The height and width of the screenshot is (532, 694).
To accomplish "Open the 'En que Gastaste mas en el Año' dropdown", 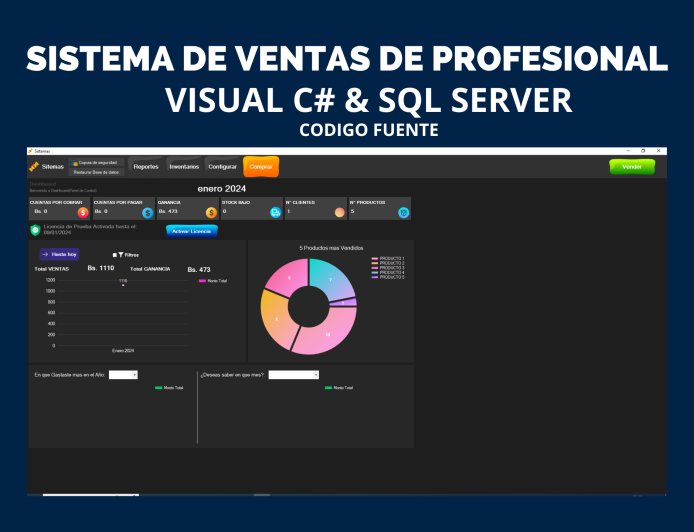I will pyautogui.click(x=123, y=375).
